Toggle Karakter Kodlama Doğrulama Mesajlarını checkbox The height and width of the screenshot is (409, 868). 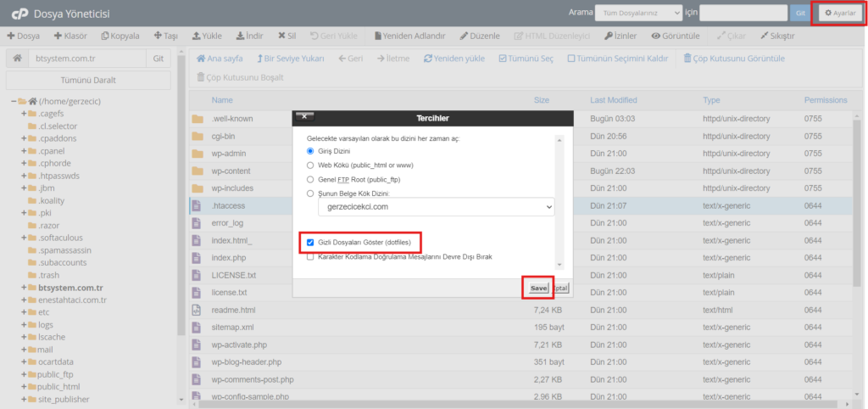[310, 256]
